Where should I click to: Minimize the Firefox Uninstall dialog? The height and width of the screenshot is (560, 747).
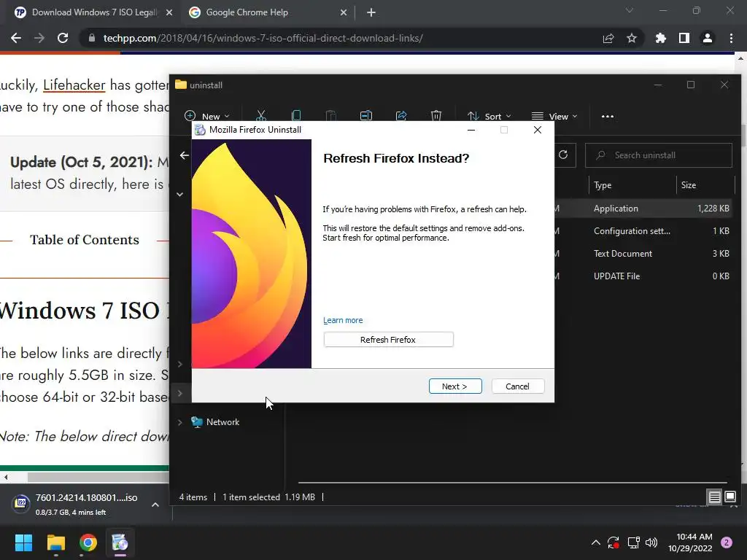(471, 130)
